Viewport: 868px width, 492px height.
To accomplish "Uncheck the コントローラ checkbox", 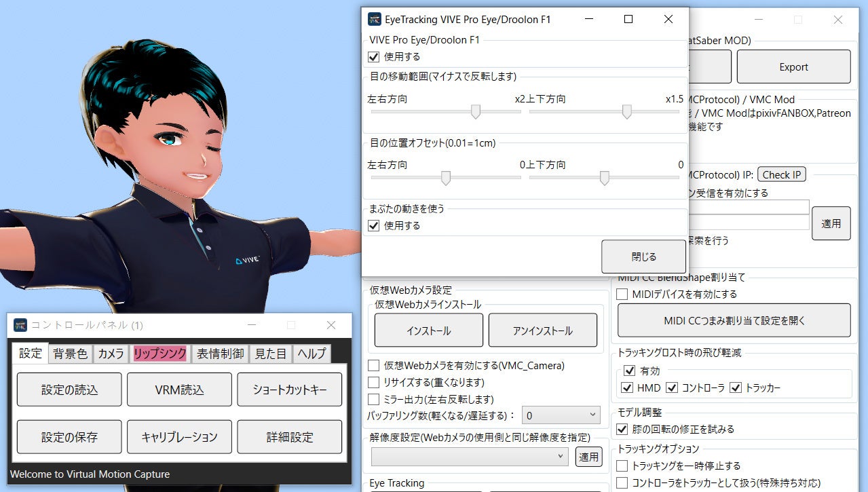I will tap(672, 388).
